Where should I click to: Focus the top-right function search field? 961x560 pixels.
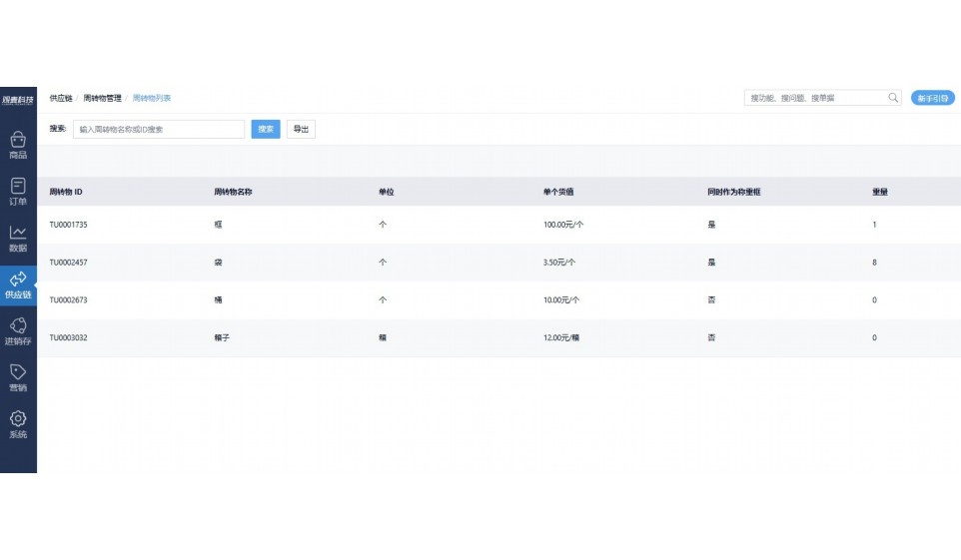[x=815, y=98]
